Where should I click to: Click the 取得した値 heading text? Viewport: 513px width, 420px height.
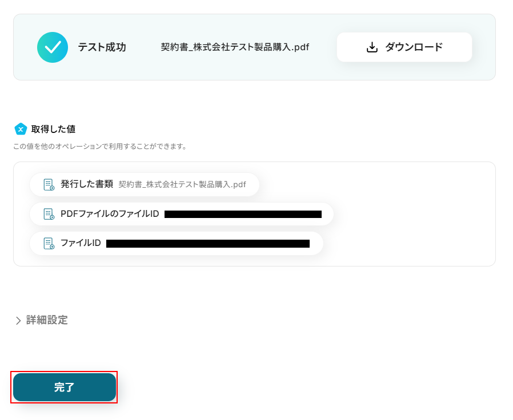pyautogui.click(x=53, y=129)
